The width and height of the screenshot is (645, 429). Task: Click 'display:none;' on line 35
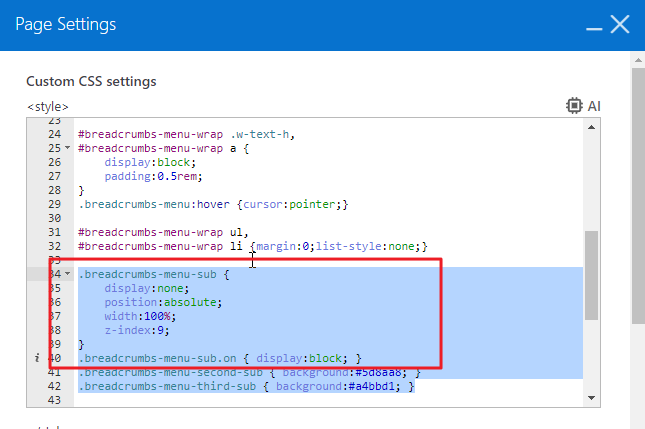[146, 288]
